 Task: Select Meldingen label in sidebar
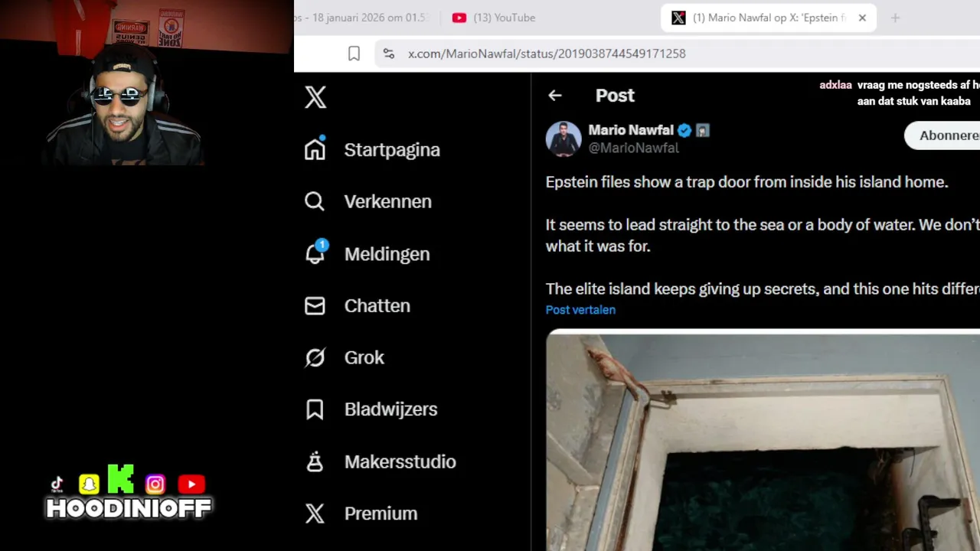(387, 254)
